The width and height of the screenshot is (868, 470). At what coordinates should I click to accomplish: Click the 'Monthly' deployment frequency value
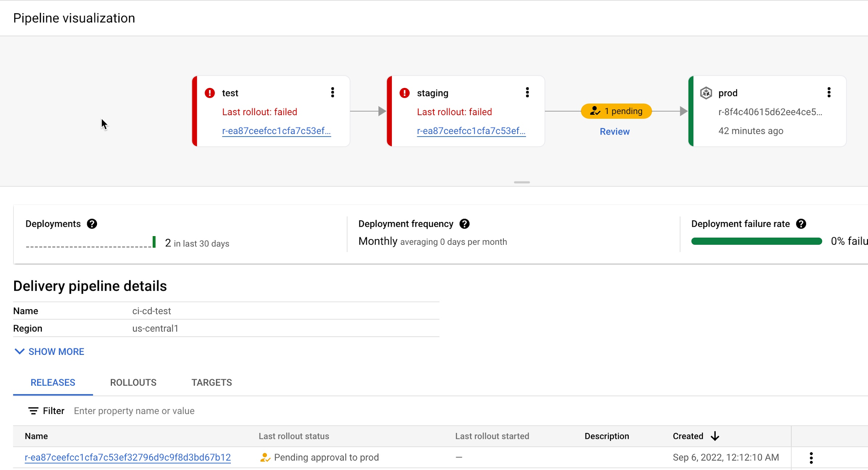378,241
